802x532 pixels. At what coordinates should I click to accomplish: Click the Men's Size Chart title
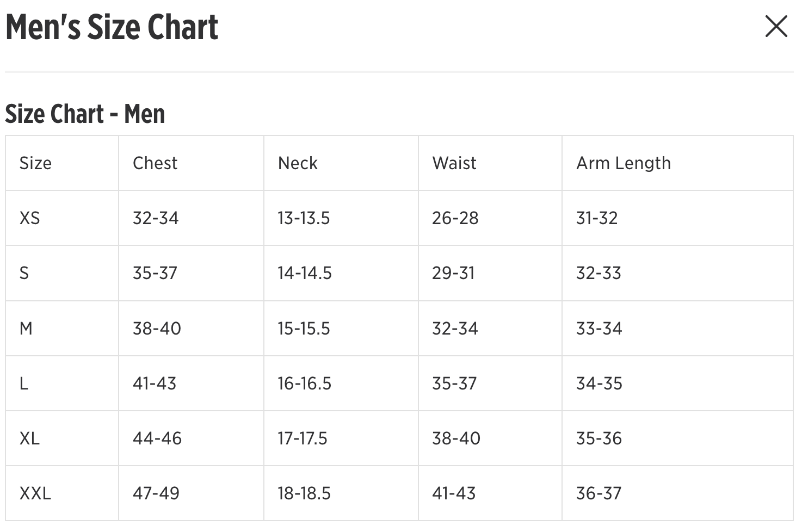(112, 27)
